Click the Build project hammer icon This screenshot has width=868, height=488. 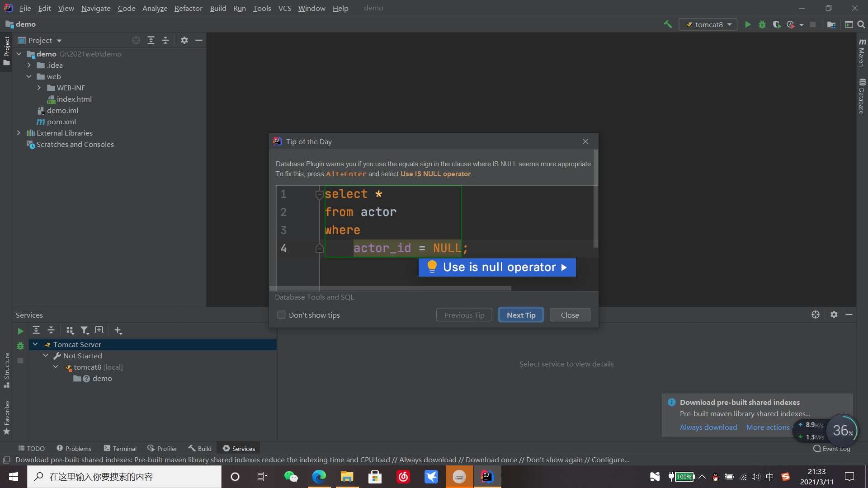click(668, 24)
